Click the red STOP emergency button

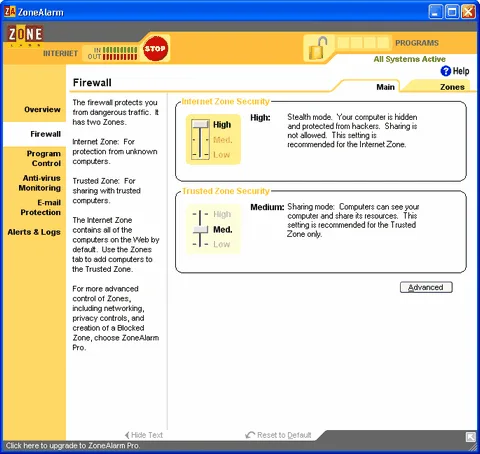[155, 49]
